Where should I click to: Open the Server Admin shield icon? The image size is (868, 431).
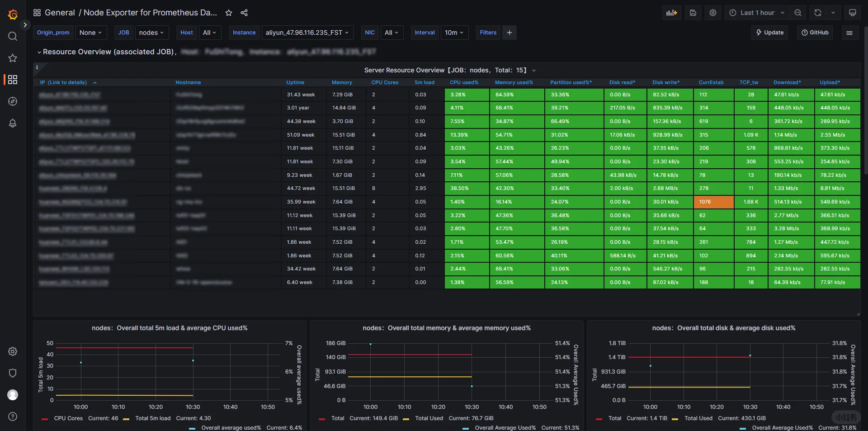click(x=13, y=373)
